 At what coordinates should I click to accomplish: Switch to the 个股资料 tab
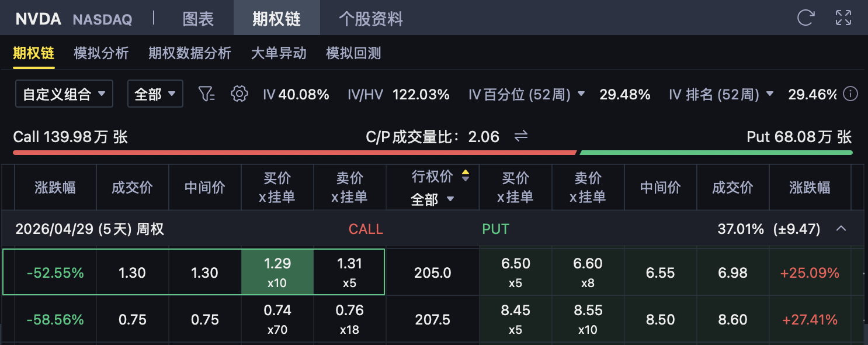tap(371, 19)
